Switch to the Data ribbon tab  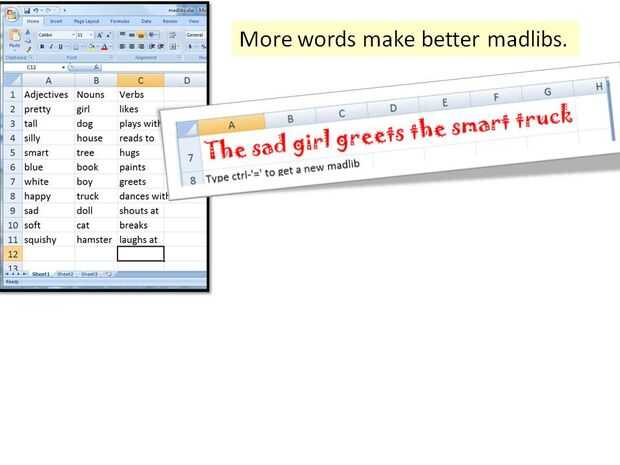(146, 21)
